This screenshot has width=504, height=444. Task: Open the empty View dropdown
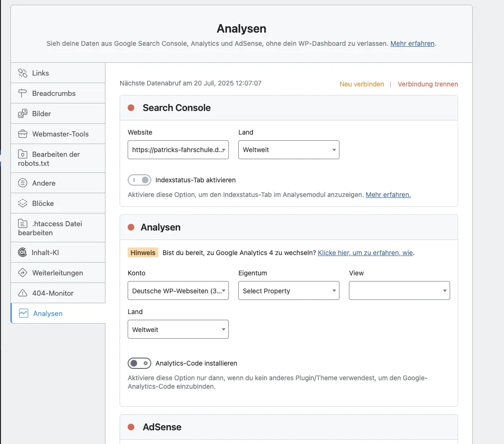[399, 291]
